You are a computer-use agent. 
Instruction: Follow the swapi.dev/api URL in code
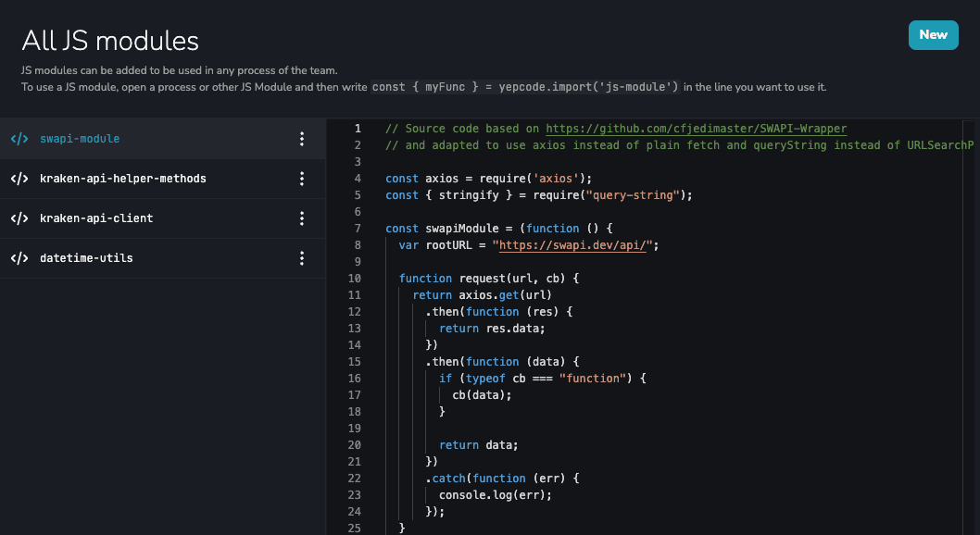tap(572, 245)
